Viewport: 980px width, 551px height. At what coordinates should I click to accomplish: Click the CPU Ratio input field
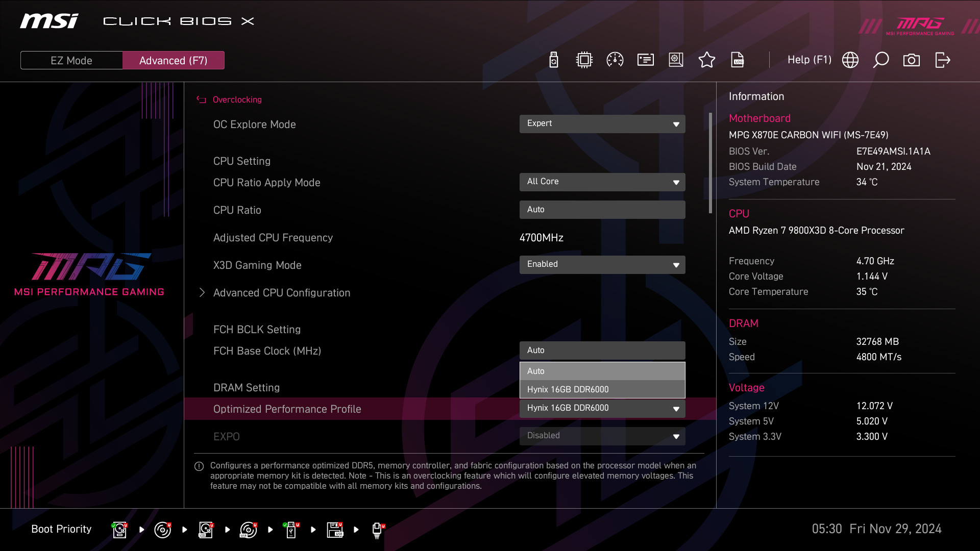click(x=602, y=210)
